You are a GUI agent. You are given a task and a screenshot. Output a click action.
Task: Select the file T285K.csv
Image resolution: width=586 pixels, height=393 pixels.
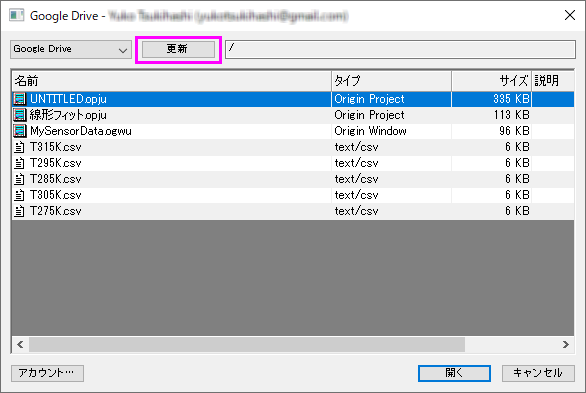pos(56,179)
